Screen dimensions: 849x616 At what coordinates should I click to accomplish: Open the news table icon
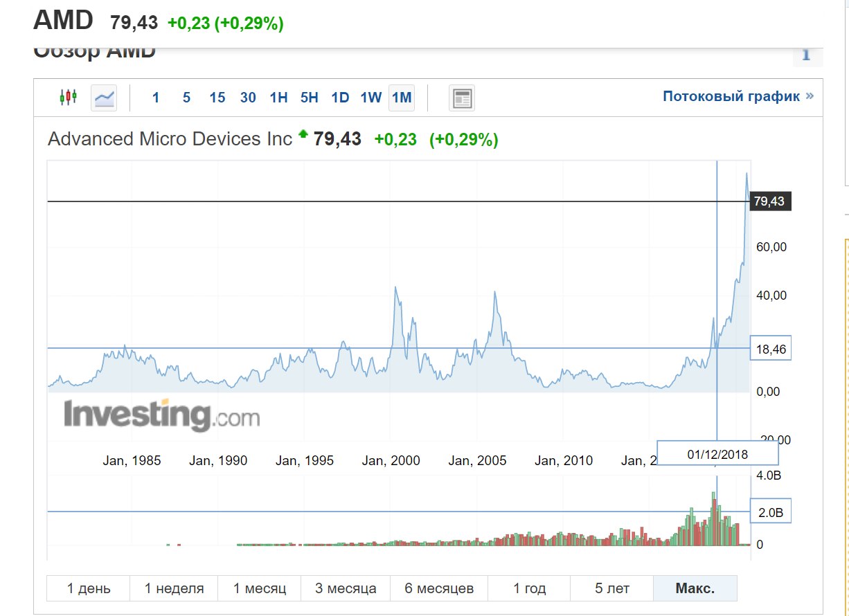pyautogui.click(x=462, y=98)
